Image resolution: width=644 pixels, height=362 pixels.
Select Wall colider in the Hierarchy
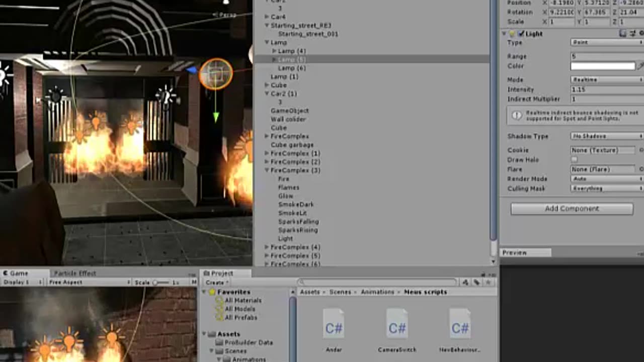pos(288,119)
